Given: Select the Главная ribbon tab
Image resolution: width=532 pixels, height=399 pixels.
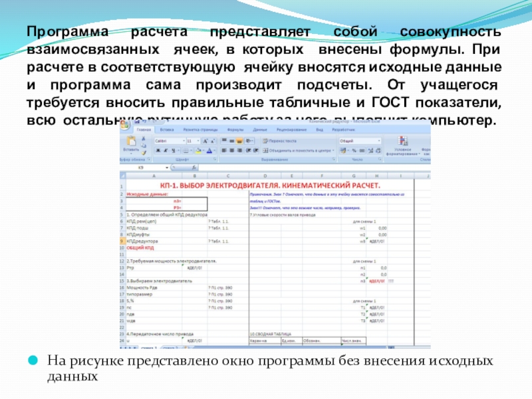Looking at the screenshot, I should click(144, 130).
